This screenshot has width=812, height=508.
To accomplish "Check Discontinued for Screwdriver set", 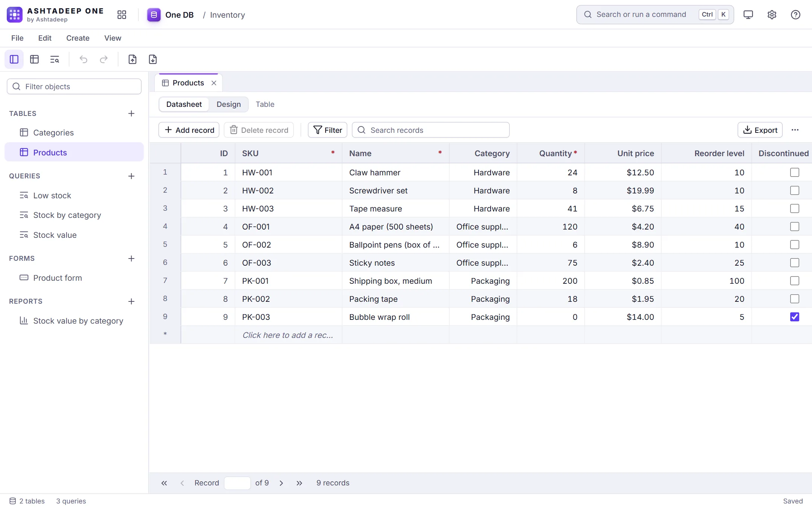I will point(794,190).
